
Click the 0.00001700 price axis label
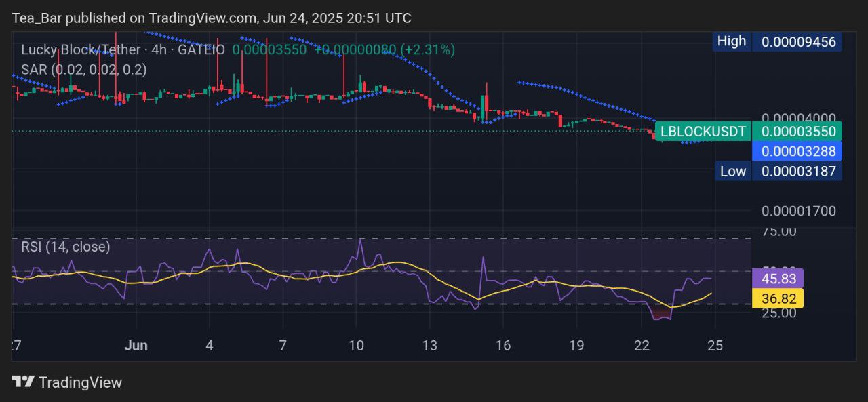(x=798, y=211)
